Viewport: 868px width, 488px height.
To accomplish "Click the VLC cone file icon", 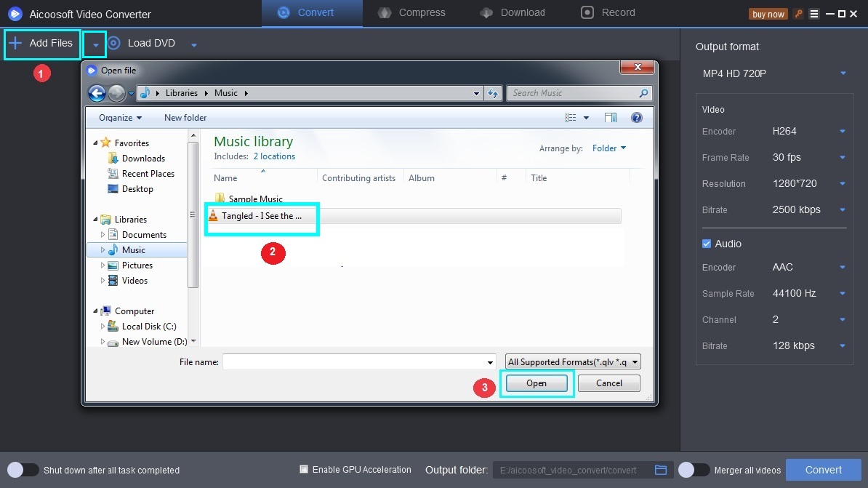I will click(213, 215).
